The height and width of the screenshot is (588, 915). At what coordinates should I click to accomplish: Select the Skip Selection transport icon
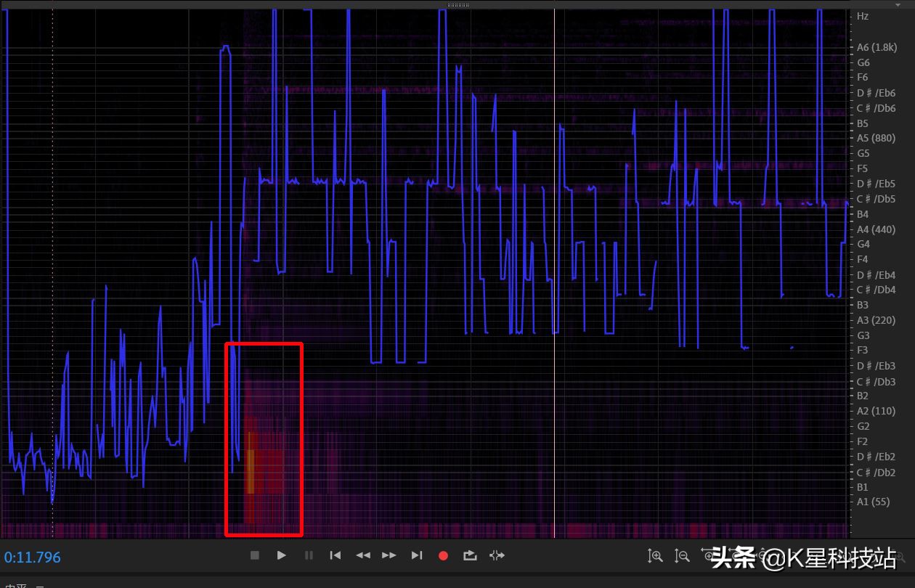point(497,555)
